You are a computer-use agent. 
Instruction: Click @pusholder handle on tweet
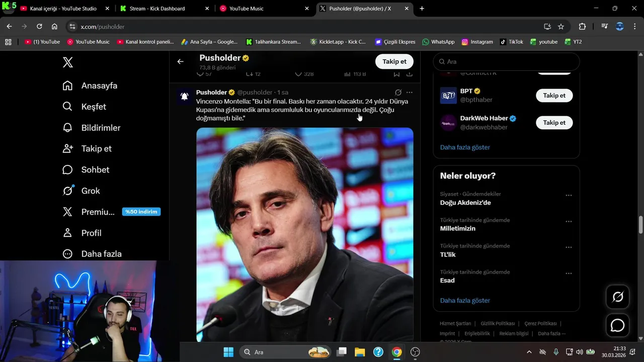tap(255, 93)
